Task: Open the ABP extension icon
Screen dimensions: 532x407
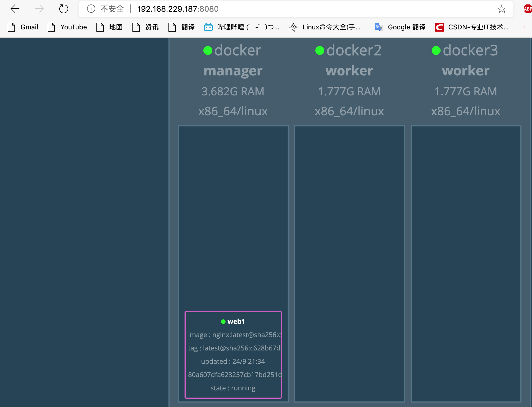Action: point(527,9)
